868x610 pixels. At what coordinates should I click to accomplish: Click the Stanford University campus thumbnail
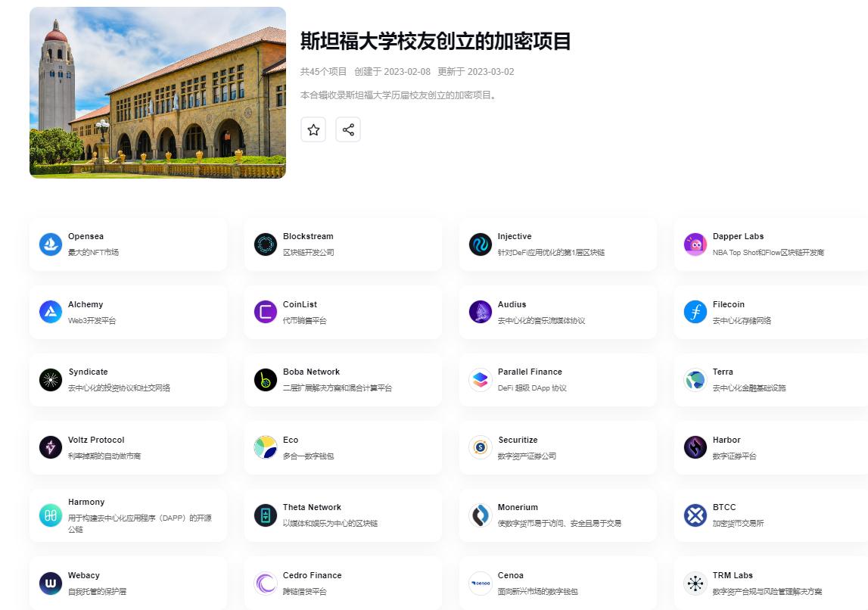coord(157,92)
